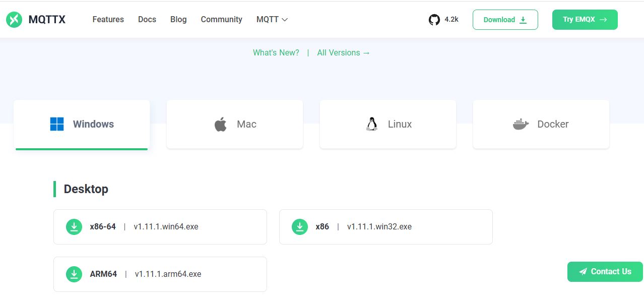The width and height of the screenshot is (644, 300).
Task: Click the green download icon for x86
Action: [x=300, y=227]
